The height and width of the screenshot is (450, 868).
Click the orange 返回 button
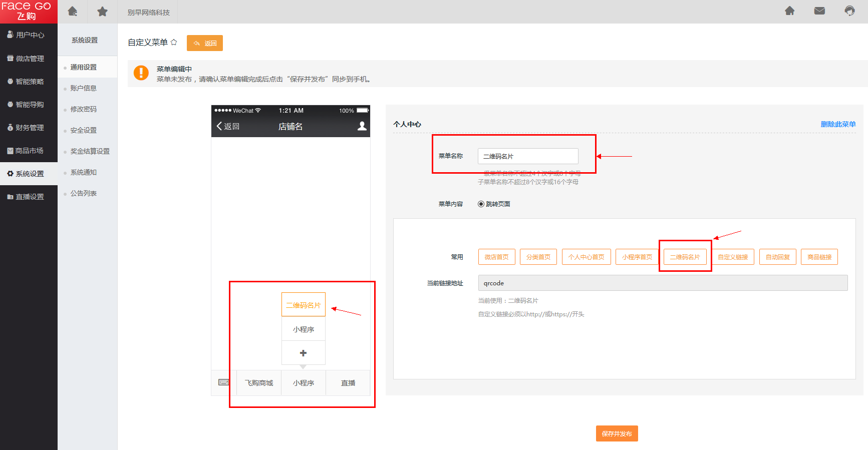(205, 43)
